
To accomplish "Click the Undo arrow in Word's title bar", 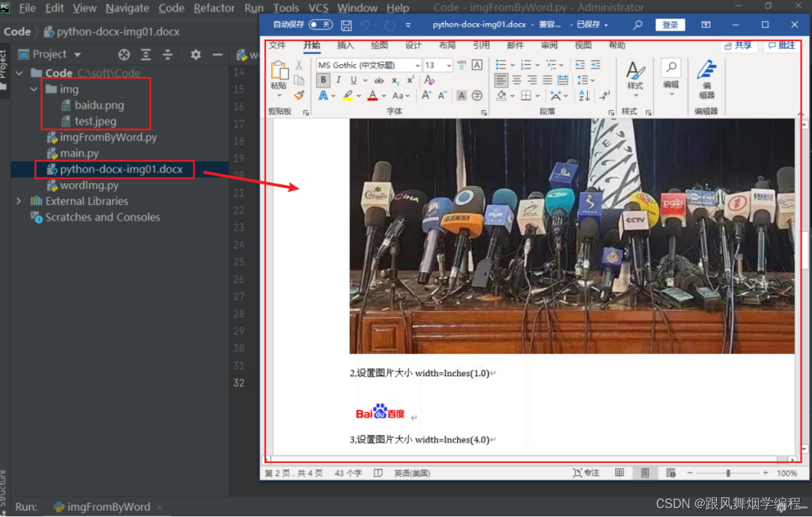I will (365, 25).
